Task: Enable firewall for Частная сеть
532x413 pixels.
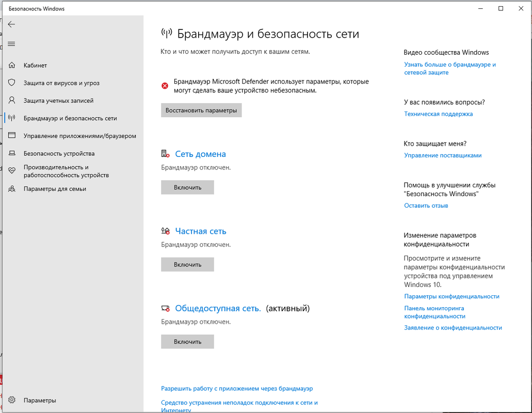Action: pos(187,264)
